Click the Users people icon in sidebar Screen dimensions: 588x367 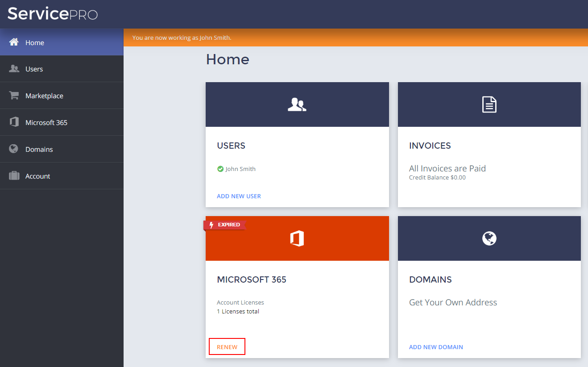[14, 69]
